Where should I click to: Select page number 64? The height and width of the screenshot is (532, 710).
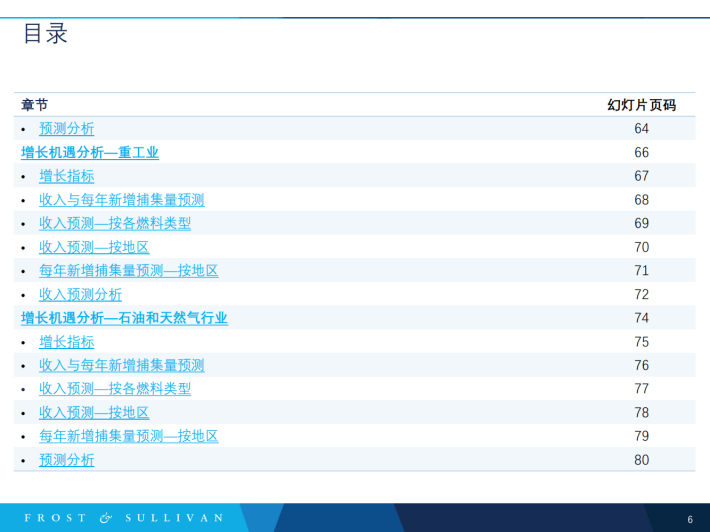click(642, 129)
